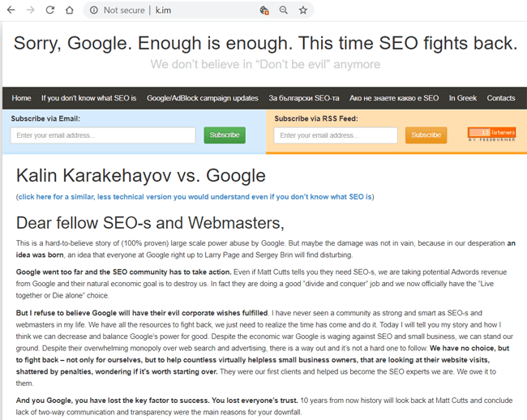Image resolution: width=527 pixels, height=420 pixels.
Task: Open the zoom magnifier icon in address bar
Action: coord(284,10)
